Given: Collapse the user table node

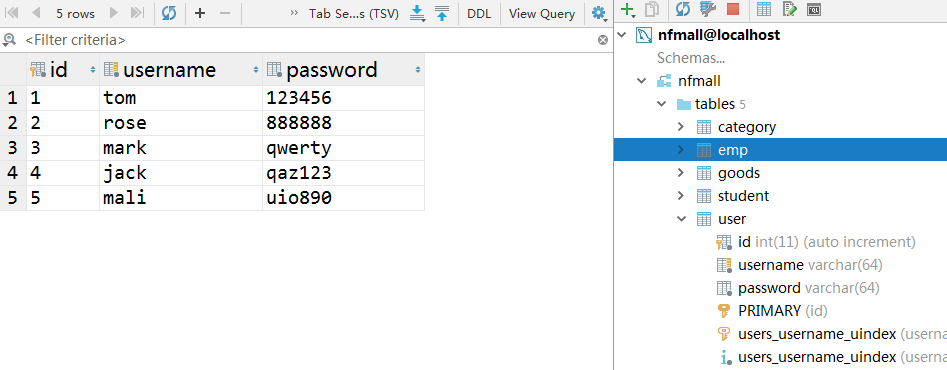Looking at the screenshot, I should coord(681,218).
